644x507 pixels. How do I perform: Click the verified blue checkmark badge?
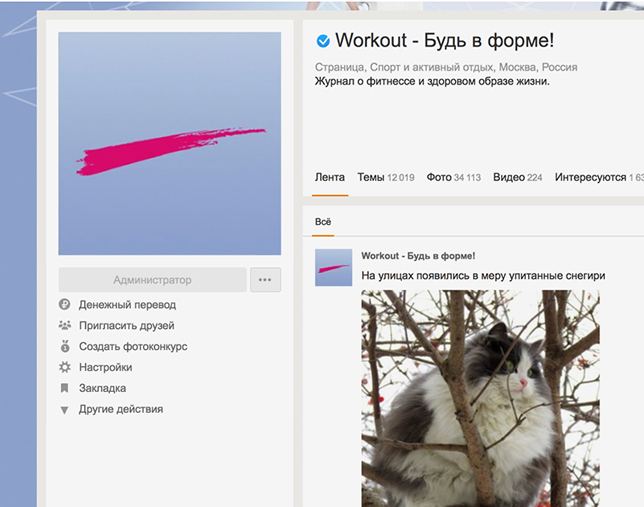pos(323,41)
